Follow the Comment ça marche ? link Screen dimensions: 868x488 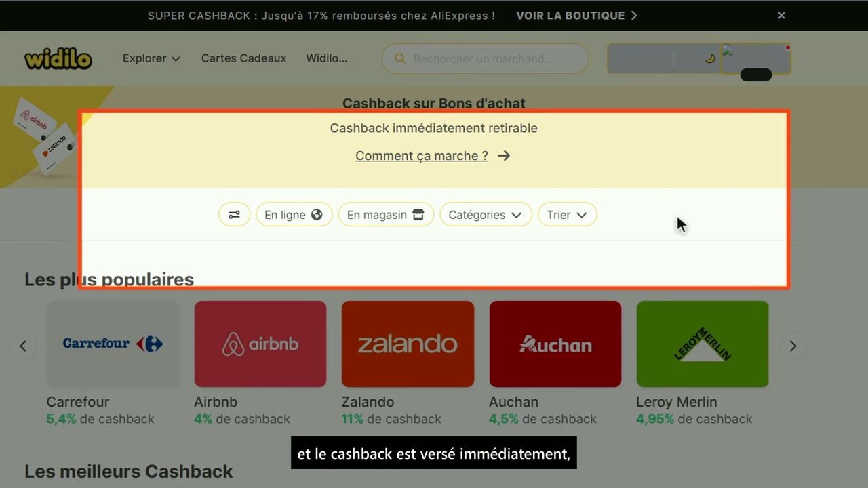[x=433, y=156]
